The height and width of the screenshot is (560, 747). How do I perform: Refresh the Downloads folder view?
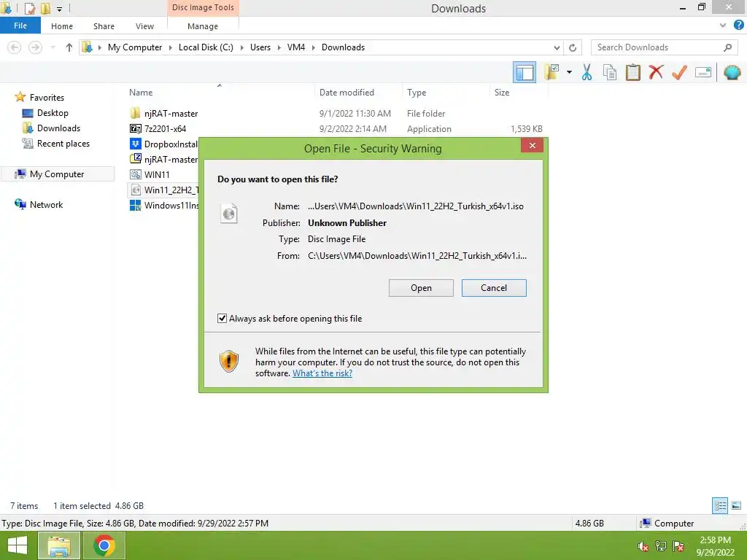point(573,47)
